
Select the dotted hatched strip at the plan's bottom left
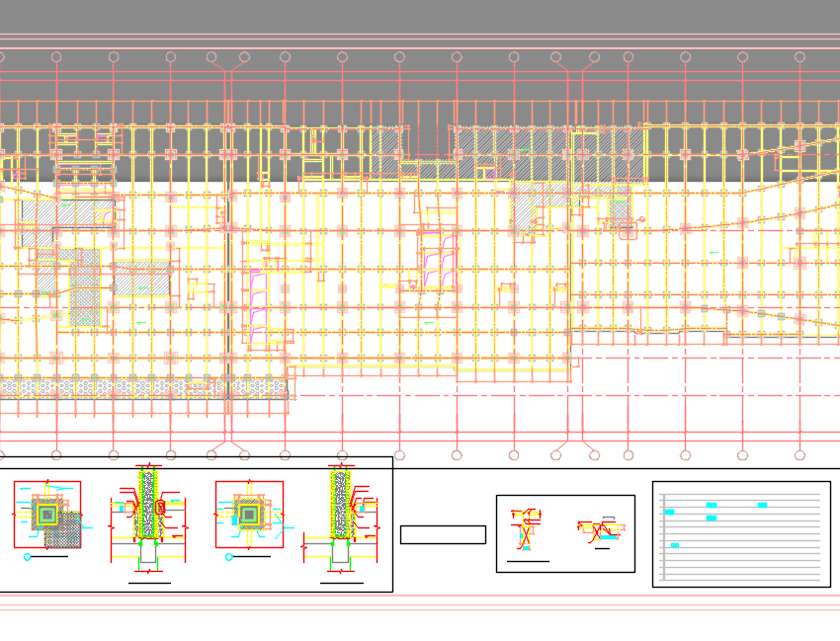tap(138, 388)
